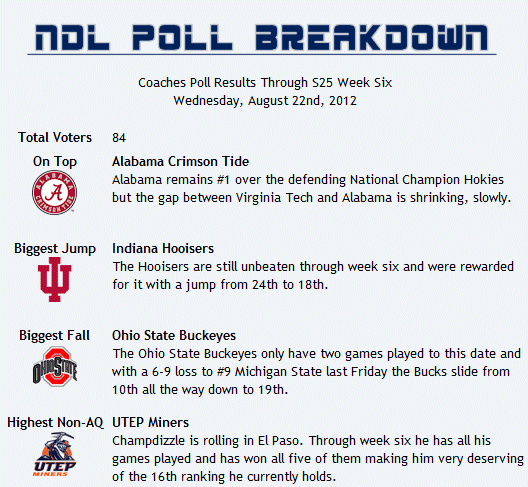Click the voter count 84

119,138
